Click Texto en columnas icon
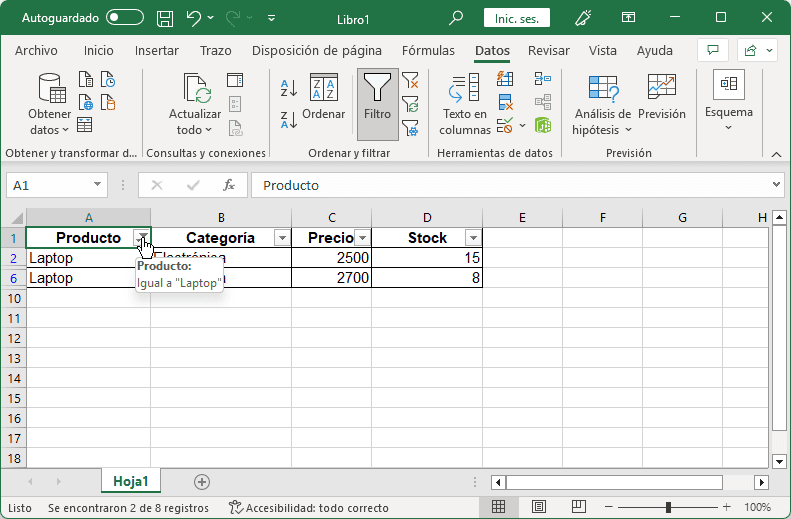Image resolution: width=791 pixels, height=519 pixels. 464,105
